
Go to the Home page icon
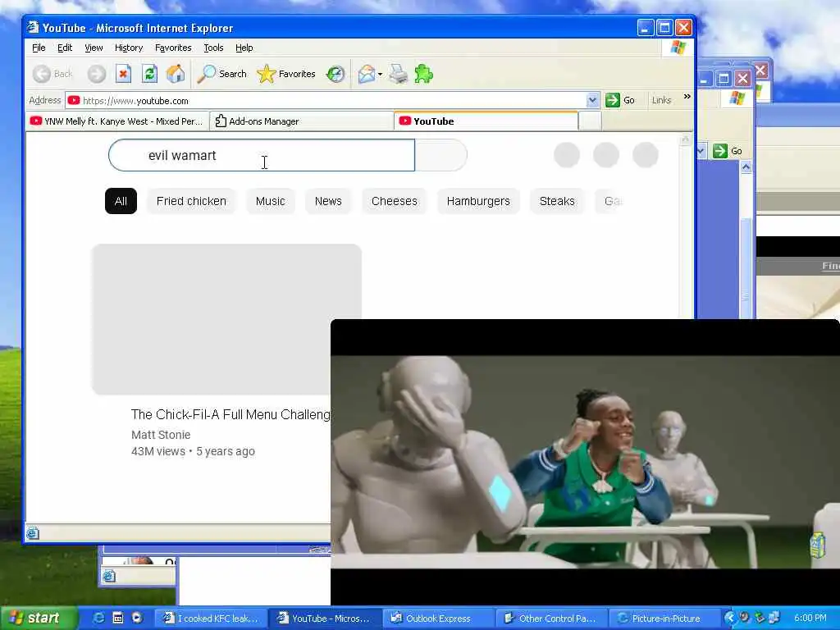tap(176, 74)
